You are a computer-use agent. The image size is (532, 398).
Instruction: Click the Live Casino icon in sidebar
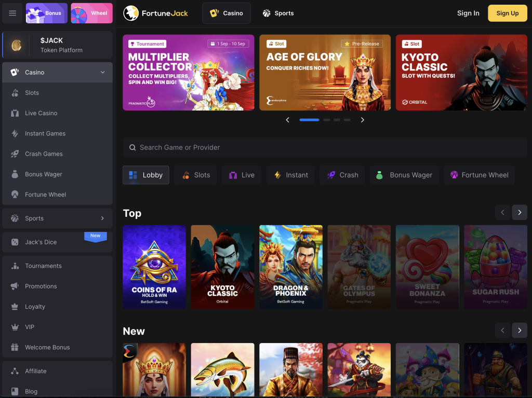click(x=15, y=113)
